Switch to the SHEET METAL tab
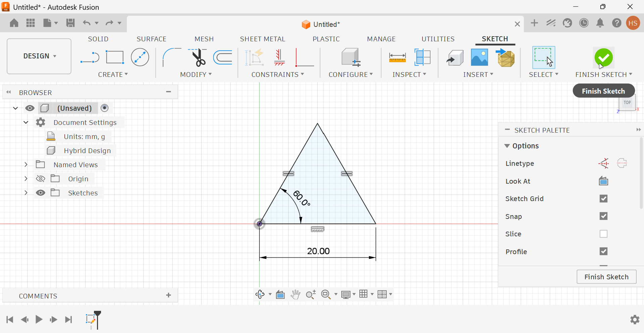The image size is (644, 333). click(x=262, y=39)
